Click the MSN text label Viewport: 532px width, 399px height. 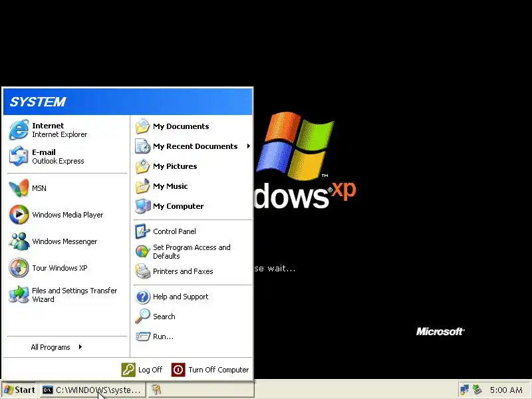(x=39, y=188)
